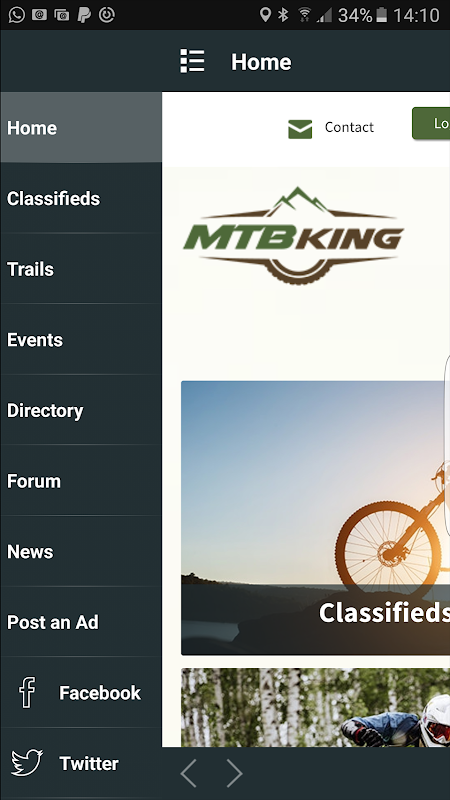The width and height of the screenshot is (450, 800).
Task: Click the Contact link
Action: (x=349, y=127)
